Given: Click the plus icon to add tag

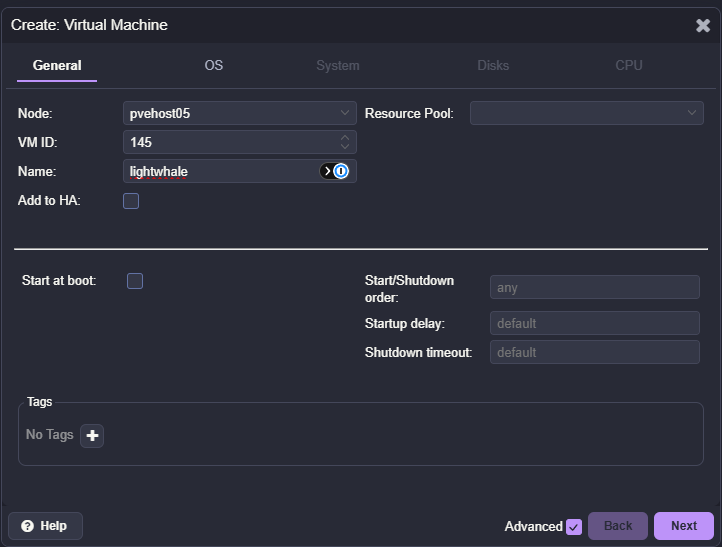Looking at the screenshot, I should click(x=92, y=436).
